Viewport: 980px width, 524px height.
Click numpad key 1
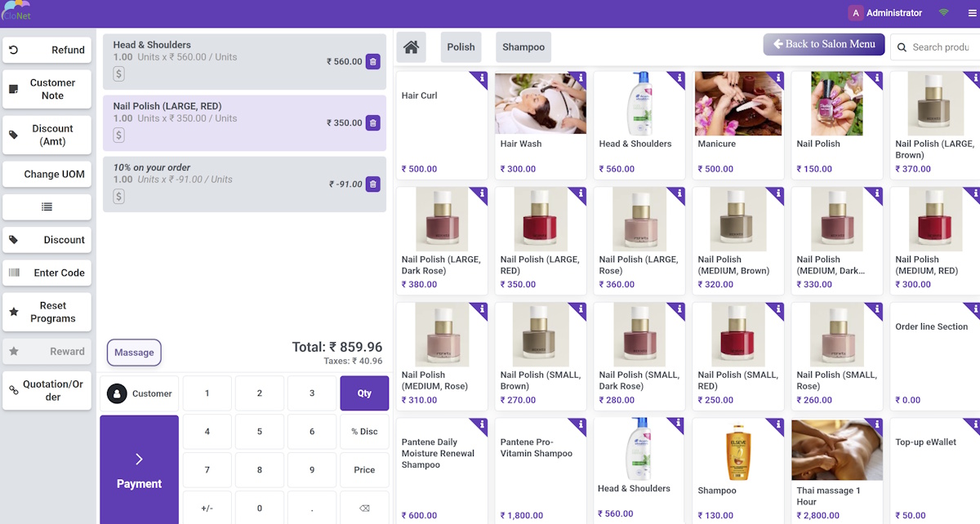click(x=207, y=393)
